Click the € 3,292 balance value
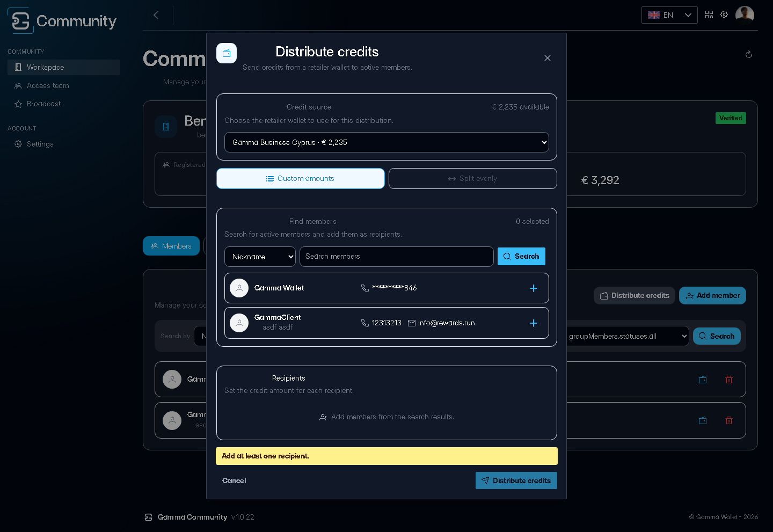The image size is (773, 532). coord(600,180)
